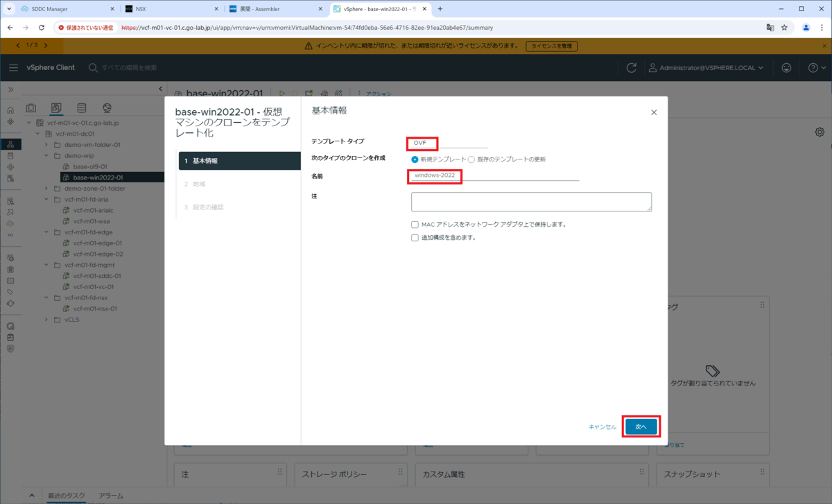
Task: Switch to the NSX browser tab
Action: [x=171, y=9]
